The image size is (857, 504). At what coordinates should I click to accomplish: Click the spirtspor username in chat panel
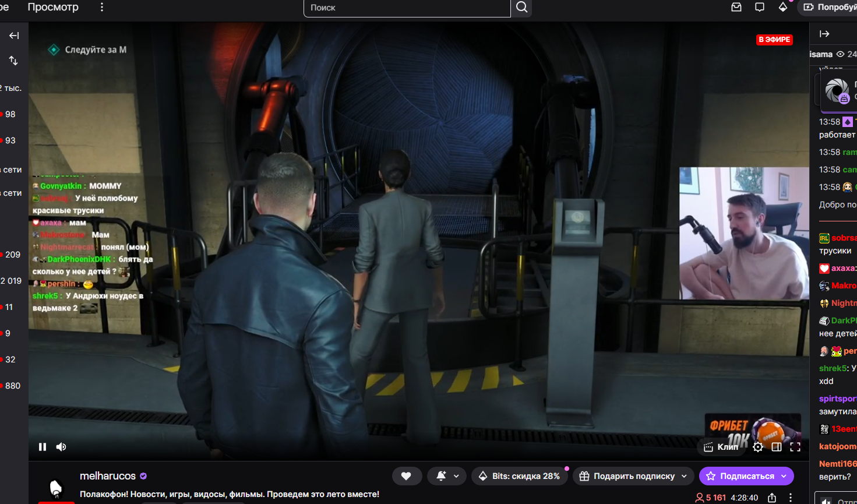click(x=838, y=399)
